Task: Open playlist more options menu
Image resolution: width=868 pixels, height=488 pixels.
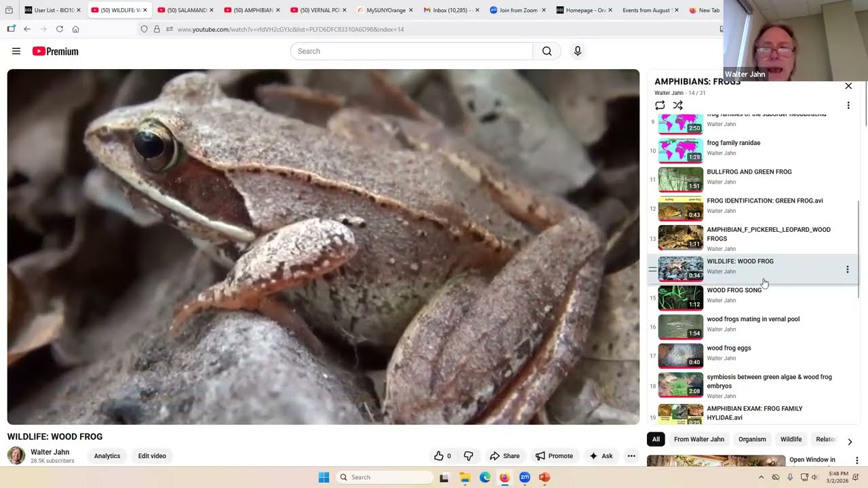Action: (x=848, y=106)
